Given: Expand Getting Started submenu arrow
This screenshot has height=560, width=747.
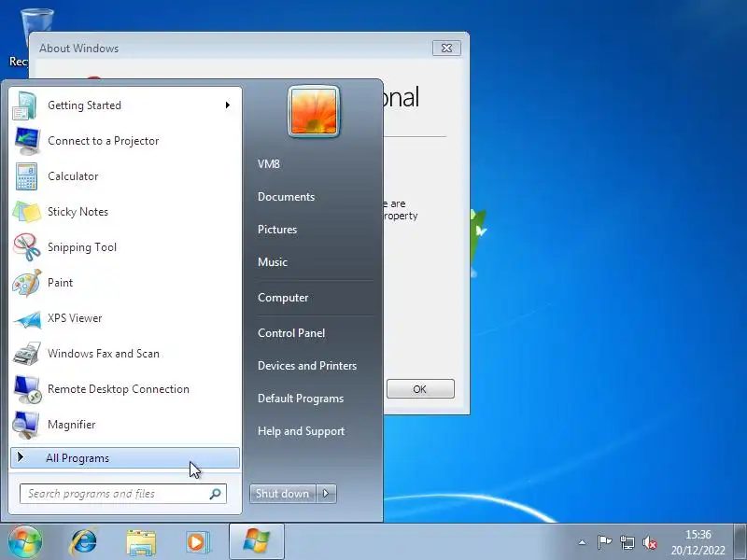Looking at the screenshot, I should point(228,105).
